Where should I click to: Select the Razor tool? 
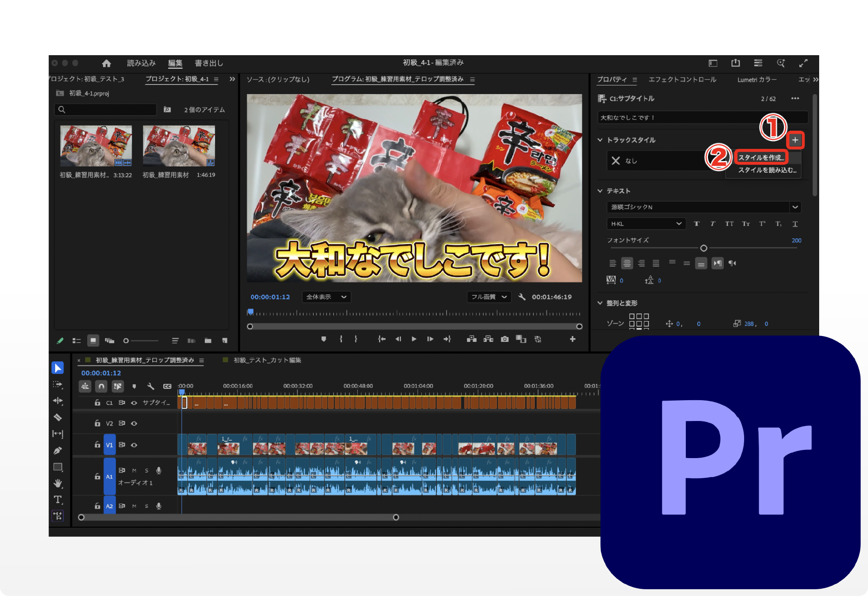pyautogui.click(x=58, y=417)
